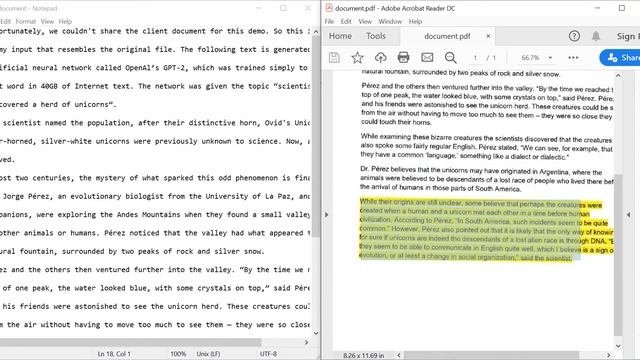The width and height of the screenshot is (640, 360).
Task: Click Sign In in Acrobat header
Action: pos(628,36)
